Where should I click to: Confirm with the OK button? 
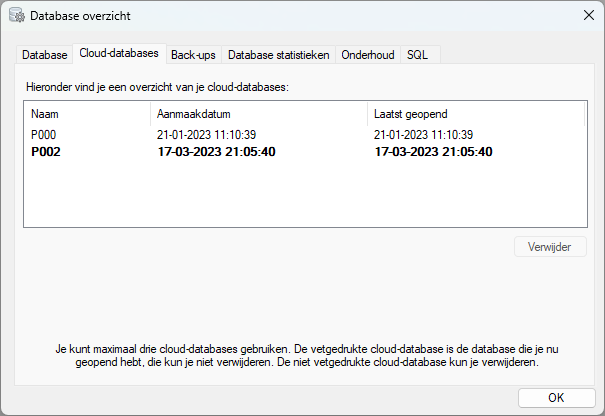tap(556, 397)
